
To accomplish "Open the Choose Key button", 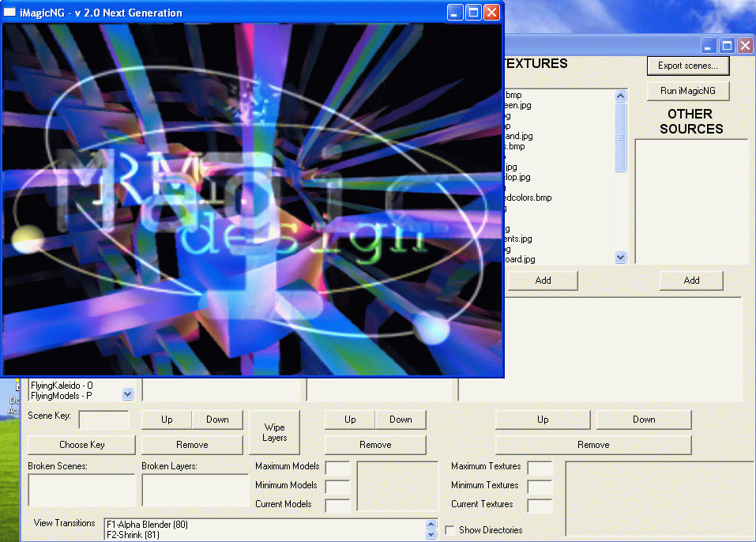I will (82, 445).
